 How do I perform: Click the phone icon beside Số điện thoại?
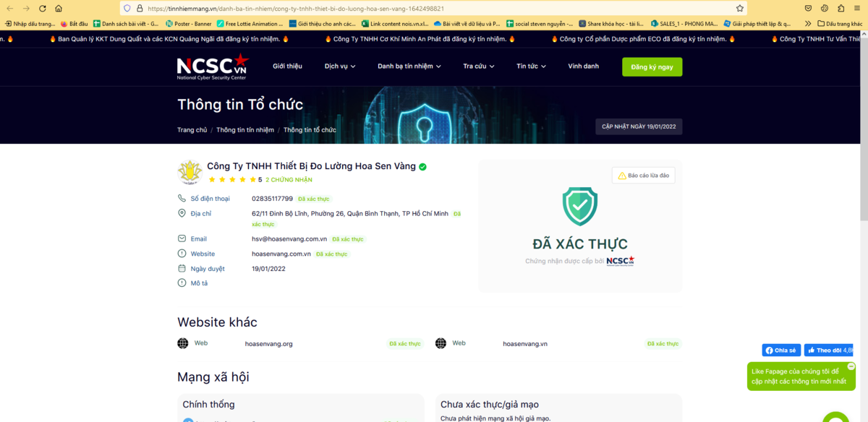coord(182,198)
